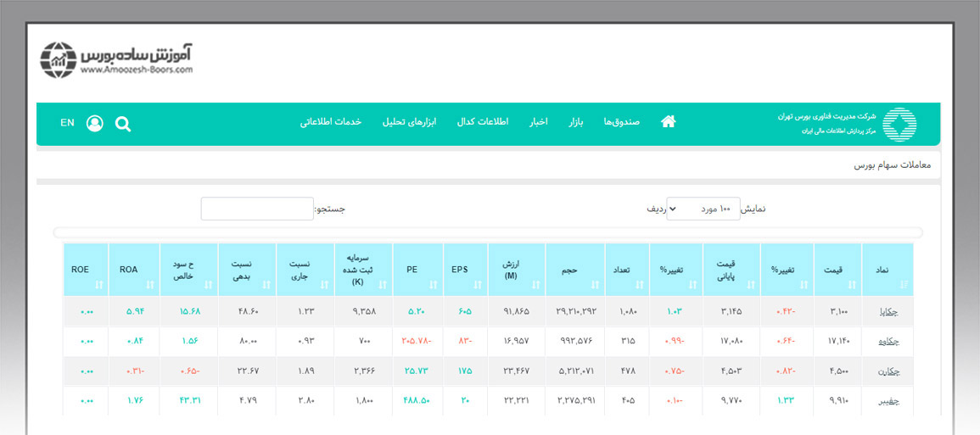980x435 pixels.
Task: Click the user account profile icon
Action: tap(94, 124)
